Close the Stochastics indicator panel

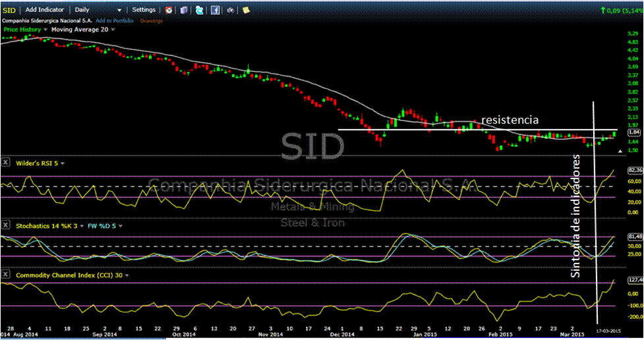(x=5, y=225)
